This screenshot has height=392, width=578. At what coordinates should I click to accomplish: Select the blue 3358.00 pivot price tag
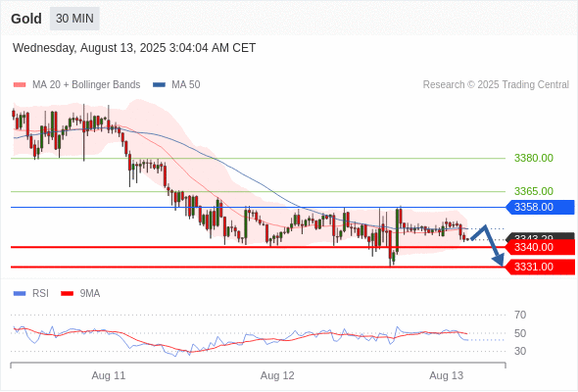click(540, 207)
